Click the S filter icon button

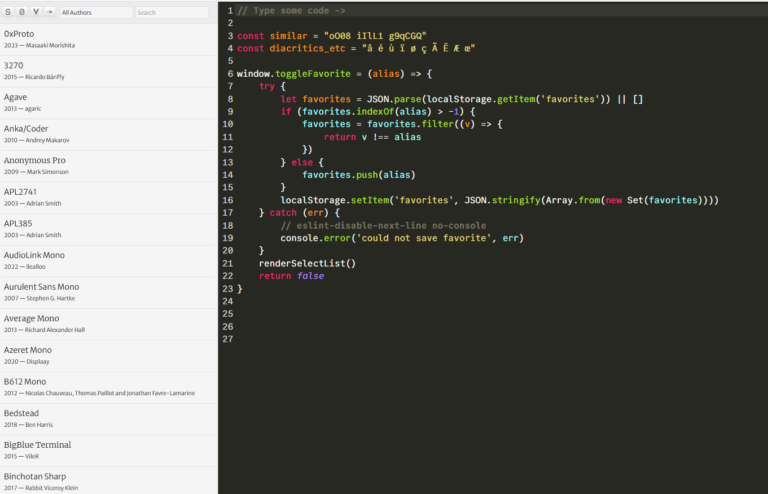point(9,12)
